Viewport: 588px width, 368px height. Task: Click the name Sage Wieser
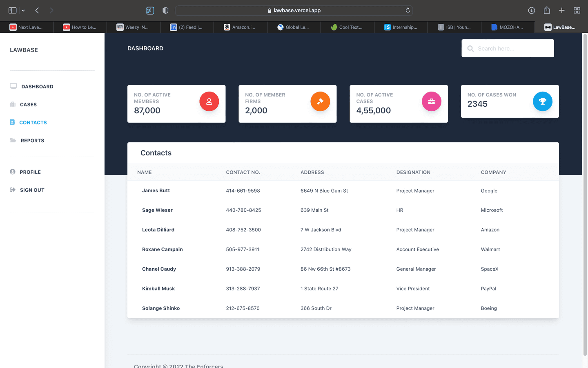point(157,210)
